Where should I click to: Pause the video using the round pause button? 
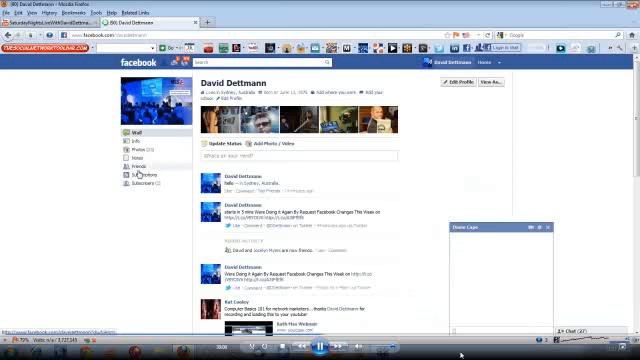click(x=320, y=347)
